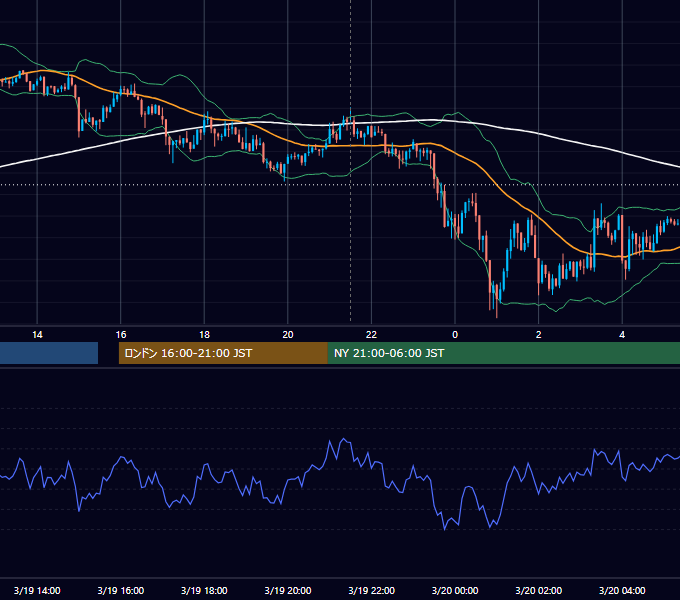Click the 3/20 00:00 time label
Screen dimensions: 680x600
455,590
